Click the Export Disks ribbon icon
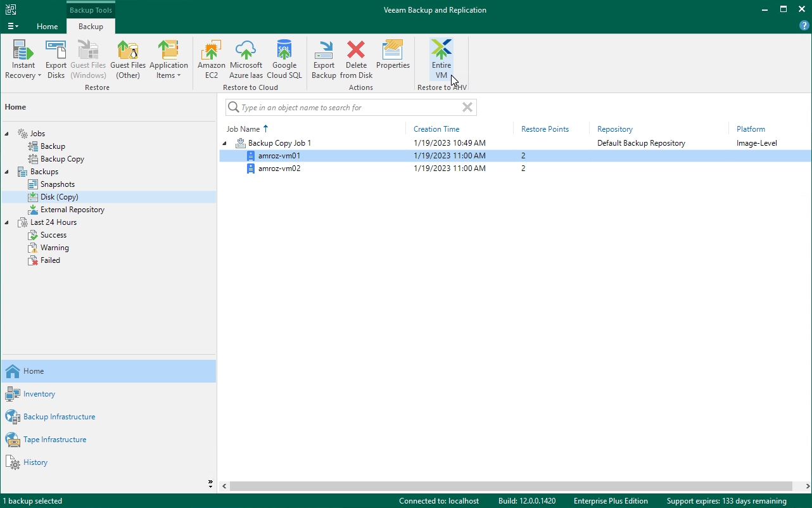Image resolution: width=812 pixels, height=508 pixels. [x=56, y=60]
